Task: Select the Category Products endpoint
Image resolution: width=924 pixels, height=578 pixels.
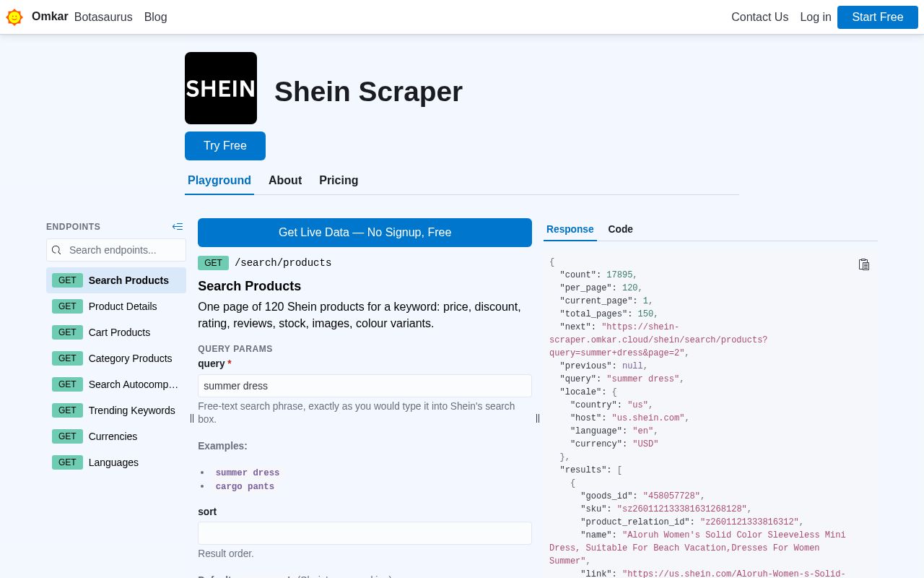Action: (x=116, y=358)
